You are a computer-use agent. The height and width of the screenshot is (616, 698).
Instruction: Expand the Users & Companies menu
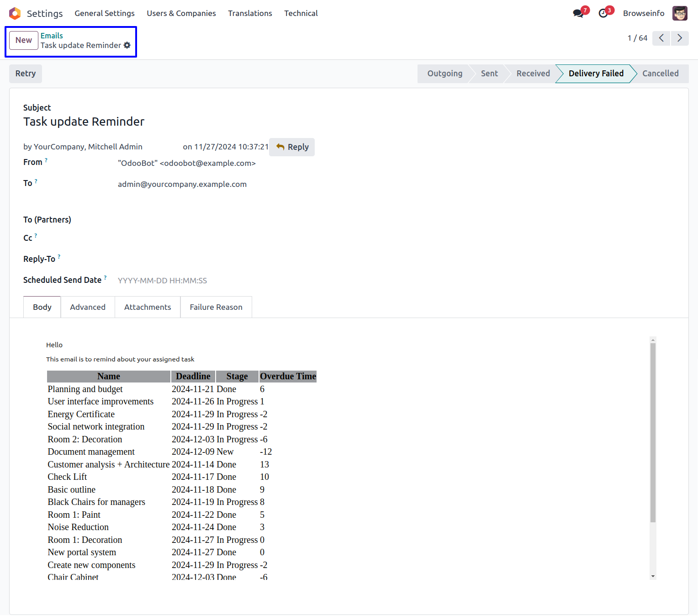181,13
